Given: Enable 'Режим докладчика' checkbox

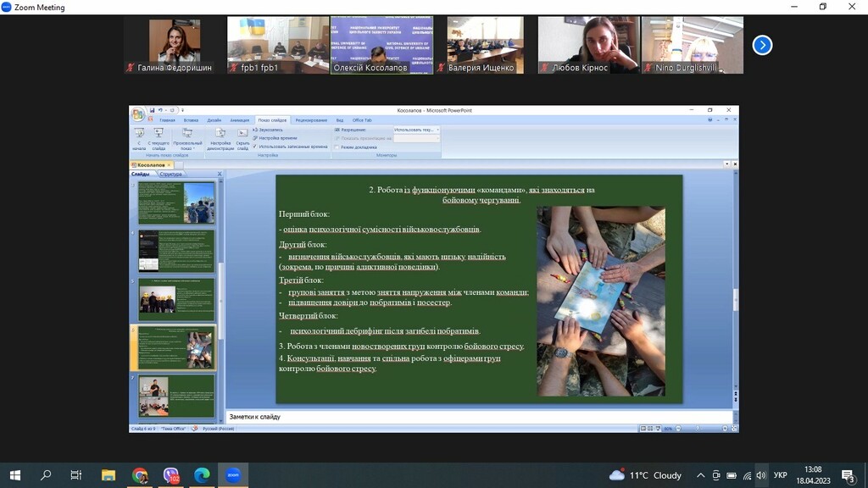Looking at the screenshot, I should [x=337, y=147].
